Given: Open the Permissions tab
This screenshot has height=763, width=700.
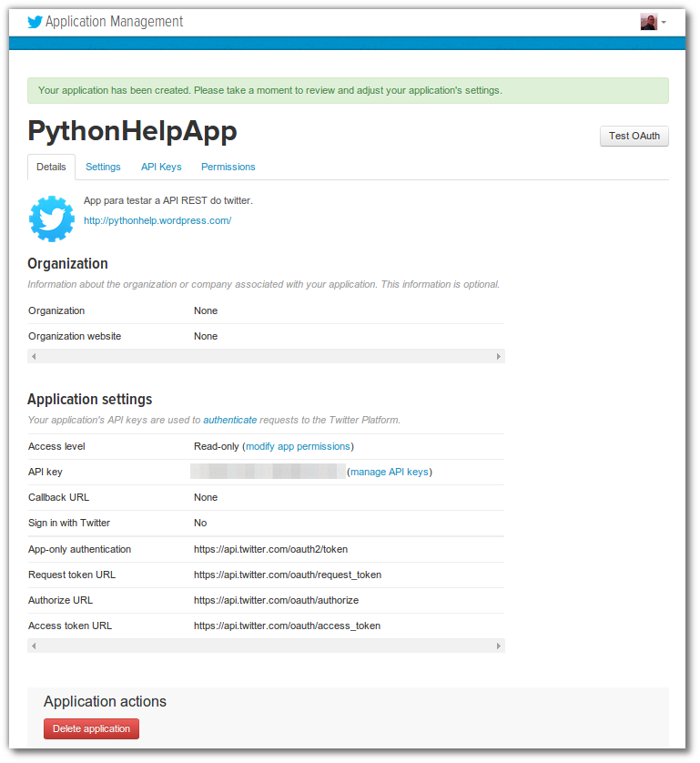Looking at the screenshot, I should [x=228, y=167].
